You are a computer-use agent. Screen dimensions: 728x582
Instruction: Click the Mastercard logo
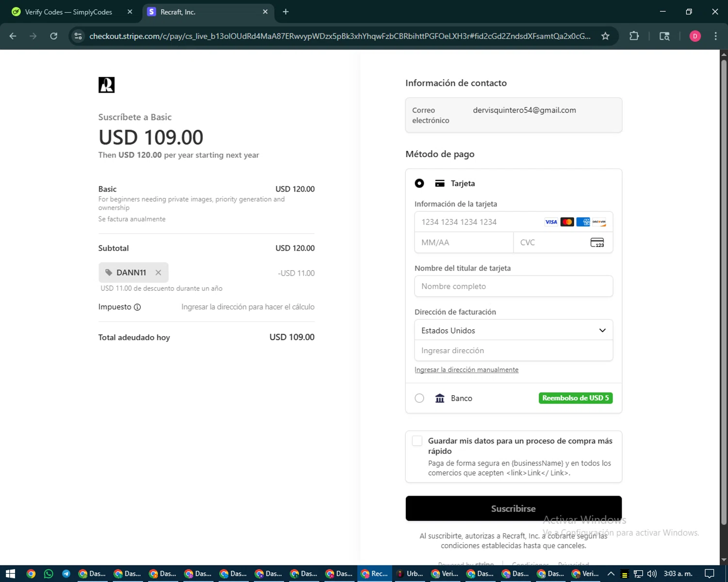[567, 222]
